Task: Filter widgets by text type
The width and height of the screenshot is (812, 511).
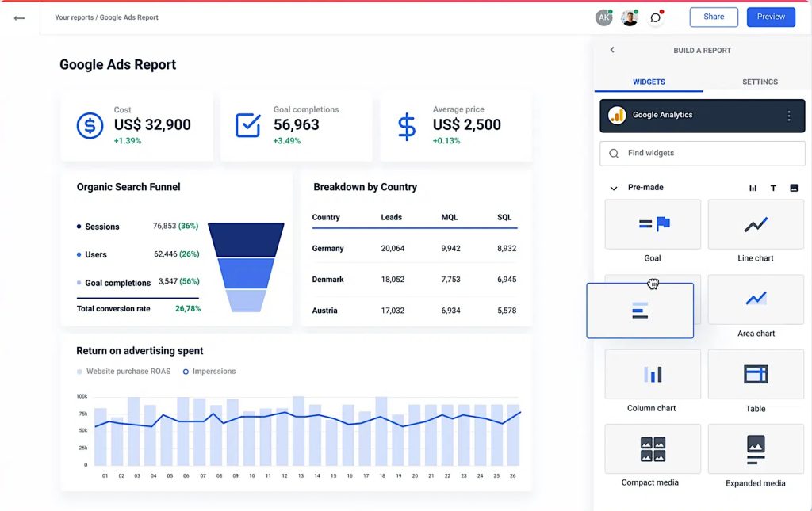Action: 773,188
